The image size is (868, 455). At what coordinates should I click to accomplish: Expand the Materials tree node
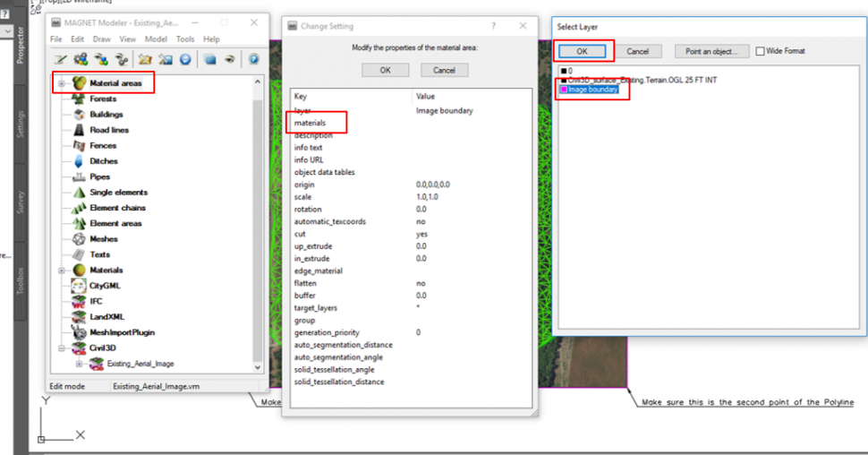pyautogui.click(x=62, y=270)
